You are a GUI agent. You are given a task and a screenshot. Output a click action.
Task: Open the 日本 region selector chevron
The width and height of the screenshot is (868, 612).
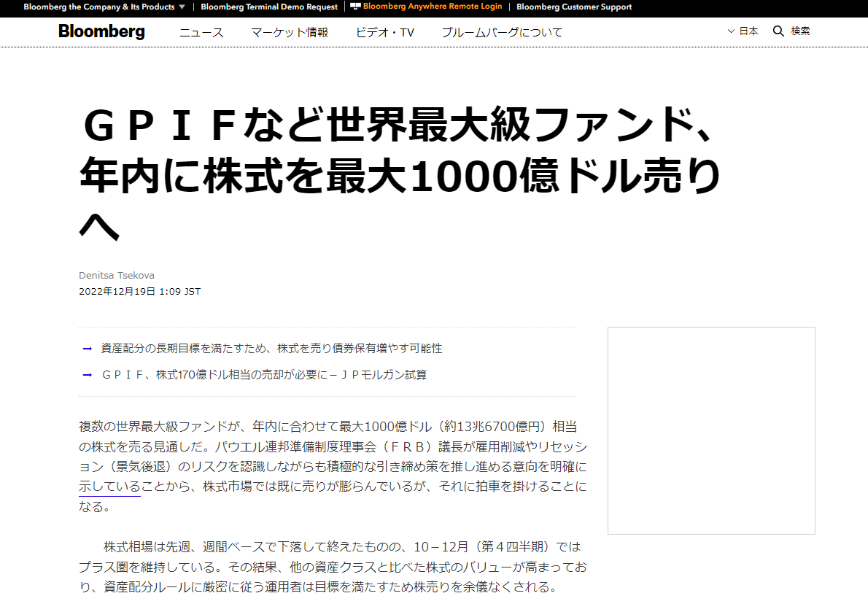[x=730, y=31]
